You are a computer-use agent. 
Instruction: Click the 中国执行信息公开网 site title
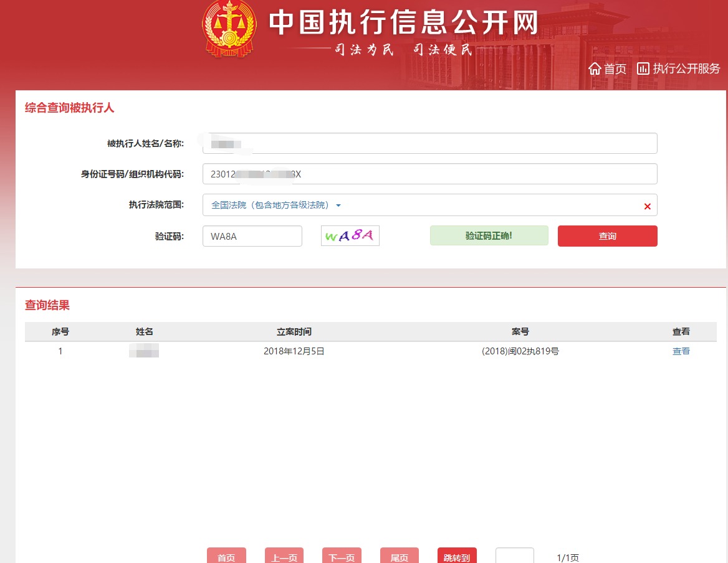[x=403, y=22]
